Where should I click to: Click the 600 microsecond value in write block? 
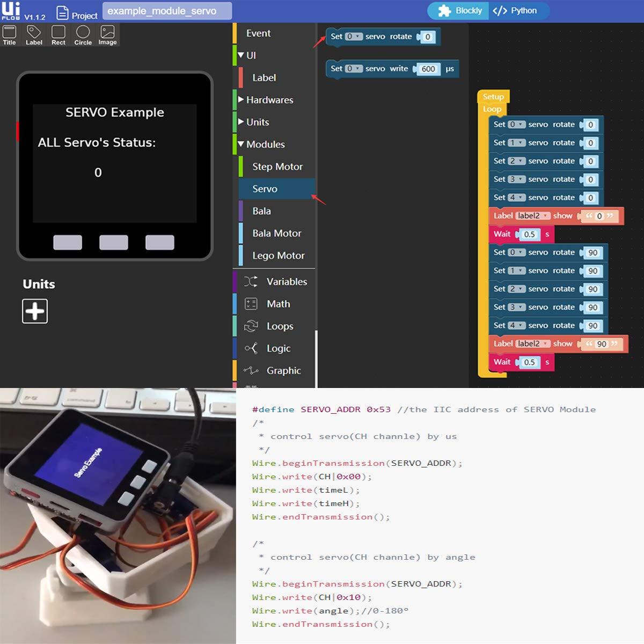click(428, 69)
